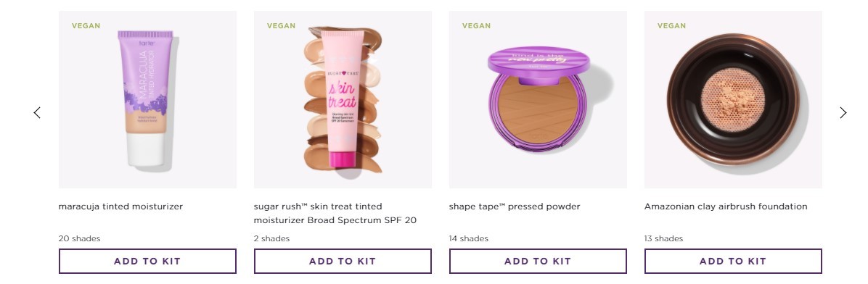Open sugar rush skin treat title link
This screenshot has width=868, height=284.
335,213
